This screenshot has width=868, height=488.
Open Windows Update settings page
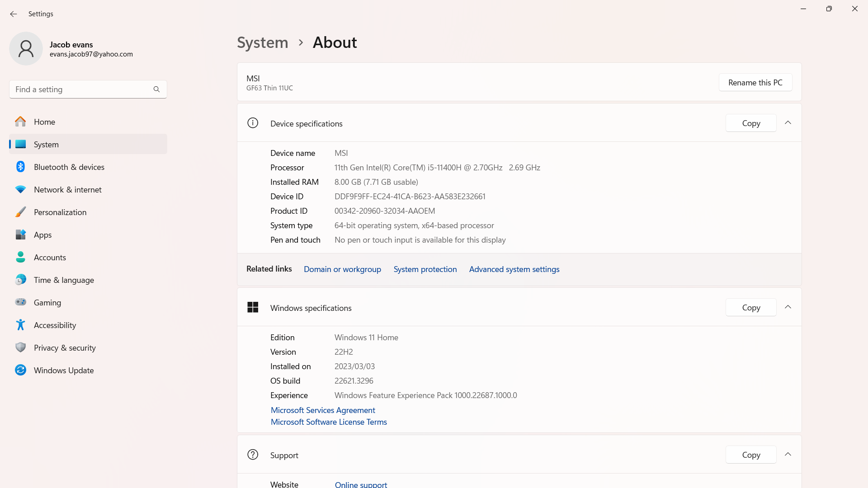[88, 370]
